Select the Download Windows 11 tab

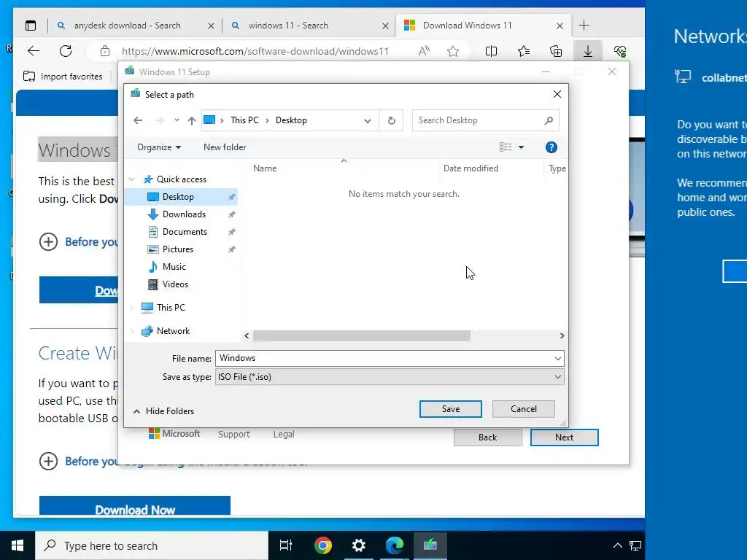click(484, 26)
